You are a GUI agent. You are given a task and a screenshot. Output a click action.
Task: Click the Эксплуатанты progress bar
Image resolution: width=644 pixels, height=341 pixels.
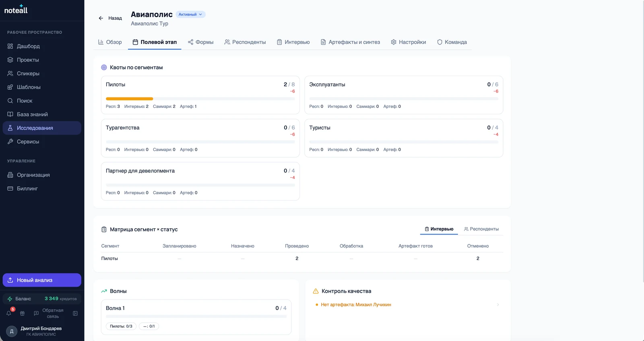[404, 99]
